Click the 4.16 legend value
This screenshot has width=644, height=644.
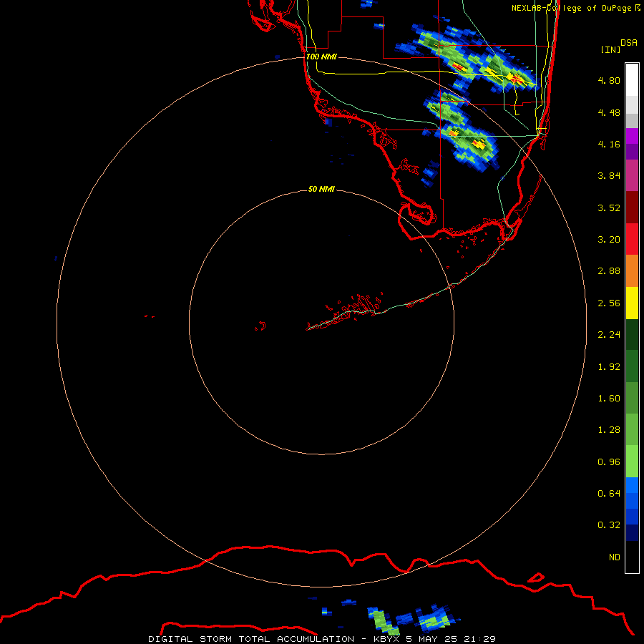tap(609, 144)
